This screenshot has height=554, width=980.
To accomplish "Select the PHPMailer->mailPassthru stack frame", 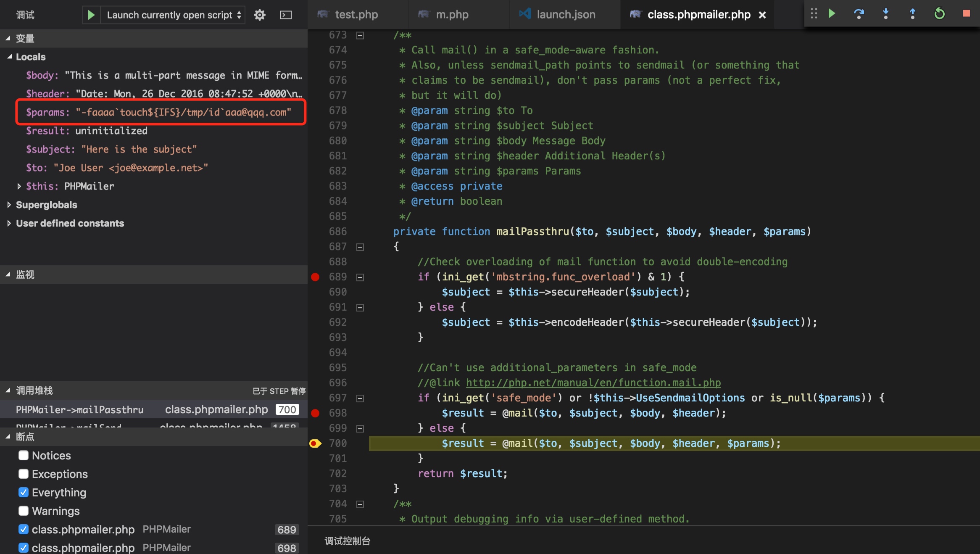I will pos(154,409).
